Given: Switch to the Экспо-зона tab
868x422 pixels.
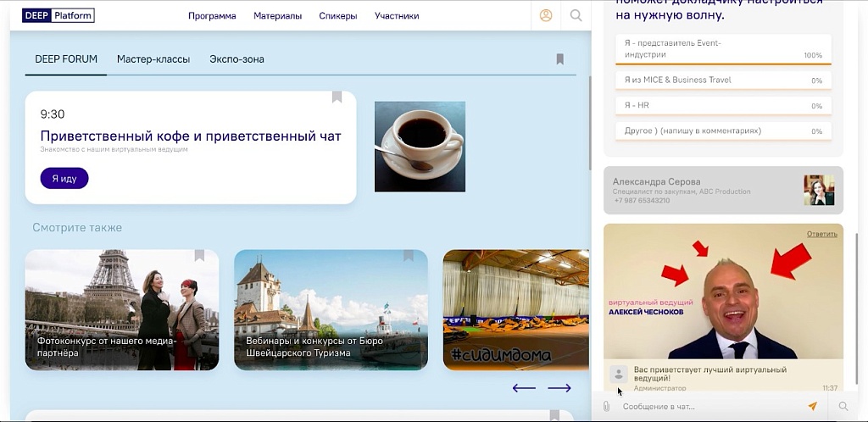Looking at the screenshot, I should click(237, 59).
